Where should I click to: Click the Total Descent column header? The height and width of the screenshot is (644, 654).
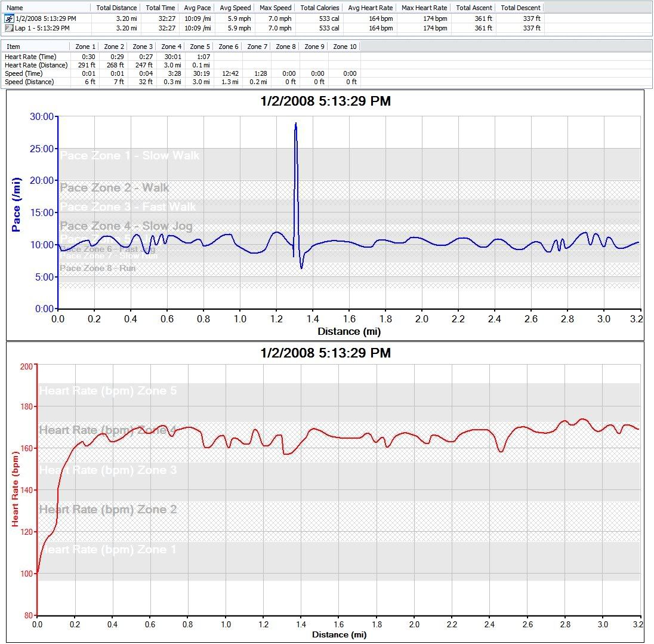[x=520, y=8]
